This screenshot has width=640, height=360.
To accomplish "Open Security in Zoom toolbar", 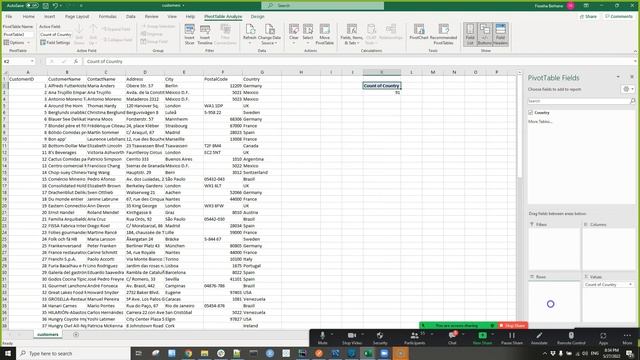I will [x=380, y=338].
